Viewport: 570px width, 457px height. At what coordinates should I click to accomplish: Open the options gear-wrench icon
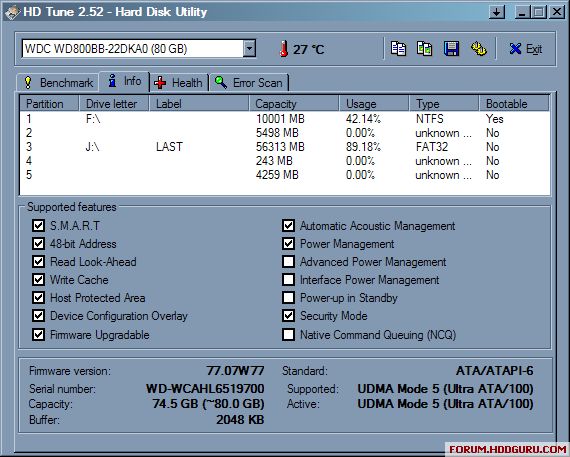[x=478, y=49]
